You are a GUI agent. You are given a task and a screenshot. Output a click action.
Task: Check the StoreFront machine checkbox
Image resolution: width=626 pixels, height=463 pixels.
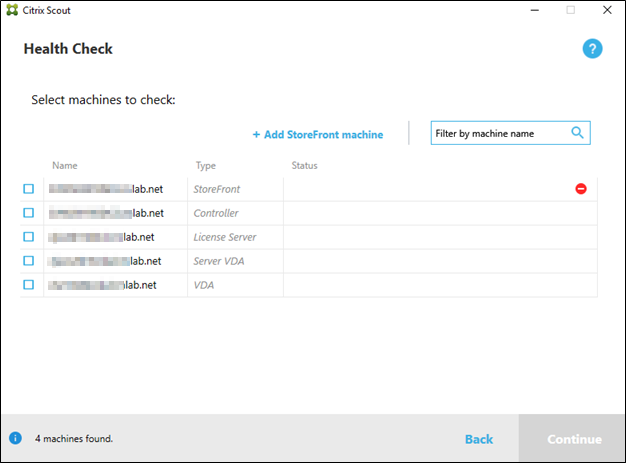tap(28, 189)
